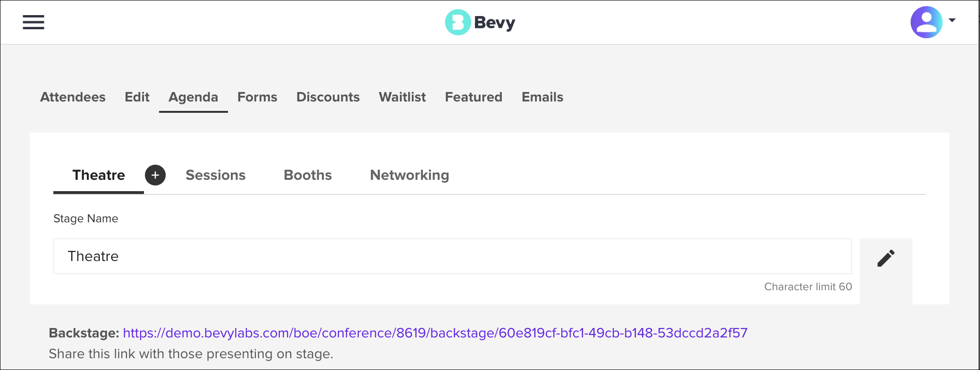This screenshot has width=980, height=370.
Task: Switch to the Featured tab
Action: pos(473,97)
